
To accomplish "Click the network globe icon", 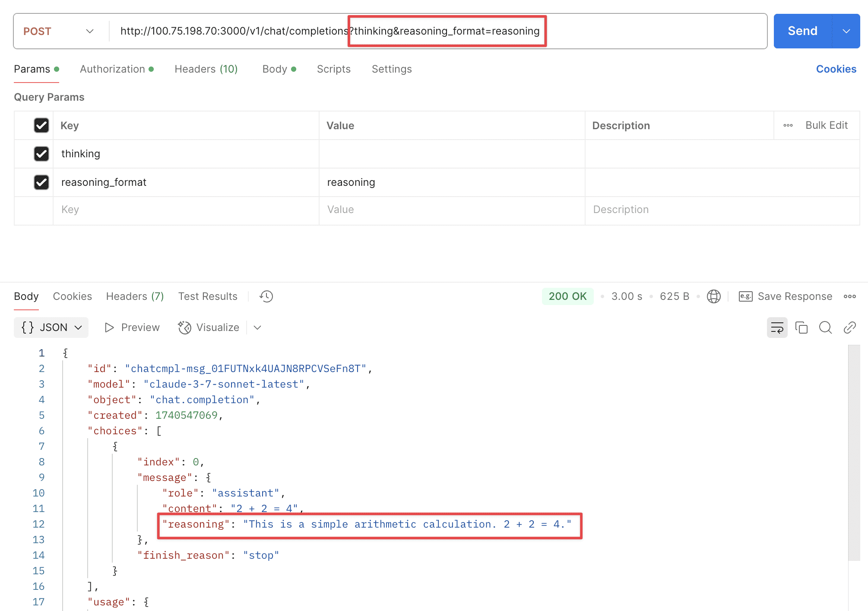I will (713, 296).
